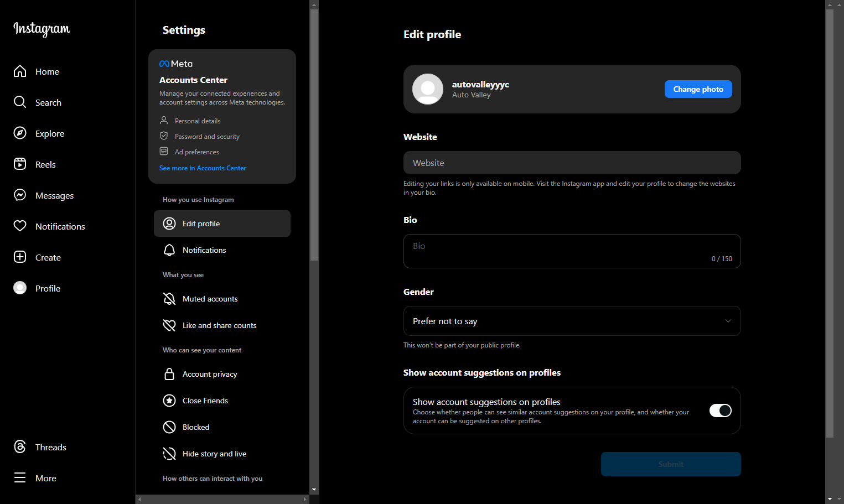Image resolution: width=844 pixels, height=504 pixels.
Task: Open Threads icon
Action: click(20, 447)
